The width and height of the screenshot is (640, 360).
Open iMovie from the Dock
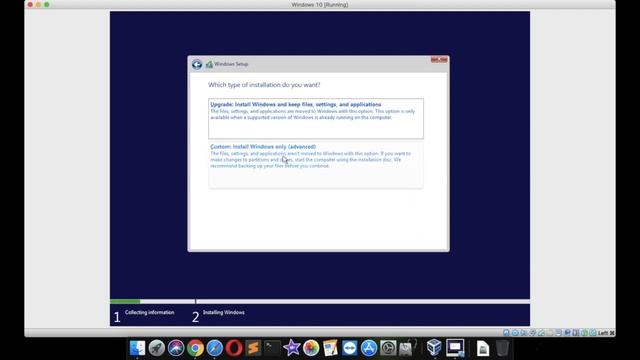tap(291, 348)
